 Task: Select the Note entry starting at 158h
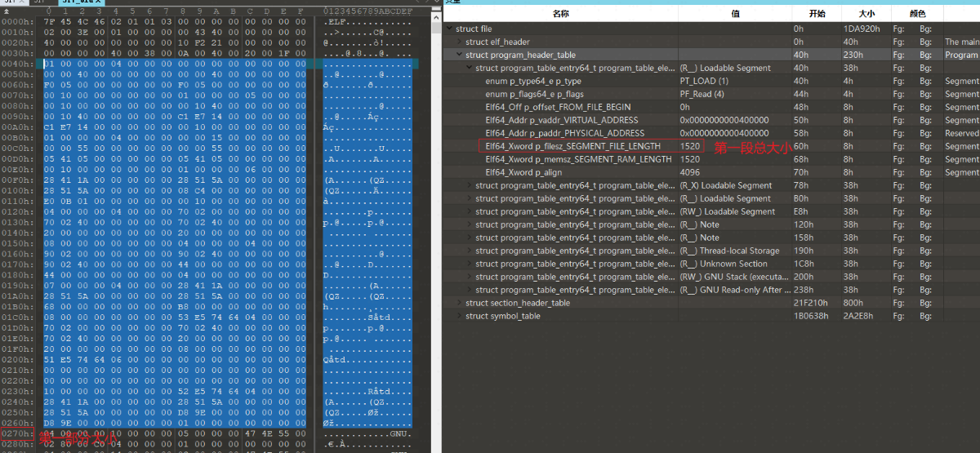coord(711,238)
